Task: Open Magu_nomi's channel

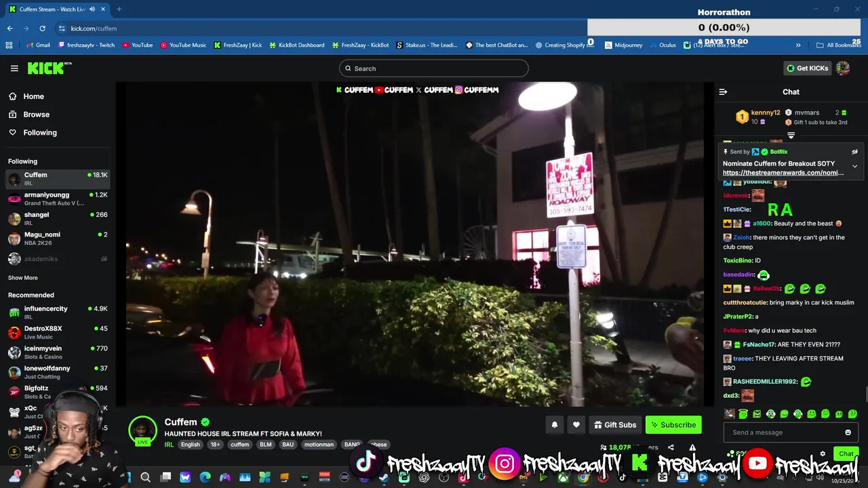Action: tap(58, 239)
